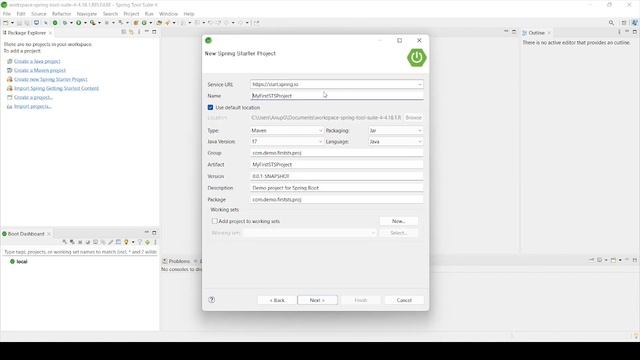Click the Run External Tools toolbar icon
Viewport: 640px width, 360px height.
93,23
